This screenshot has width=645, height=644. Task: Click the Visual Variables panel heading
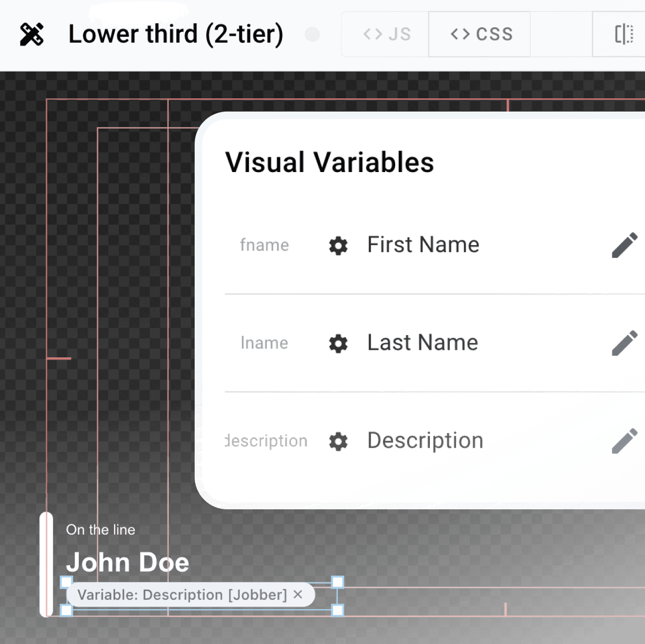click(329, 162)
